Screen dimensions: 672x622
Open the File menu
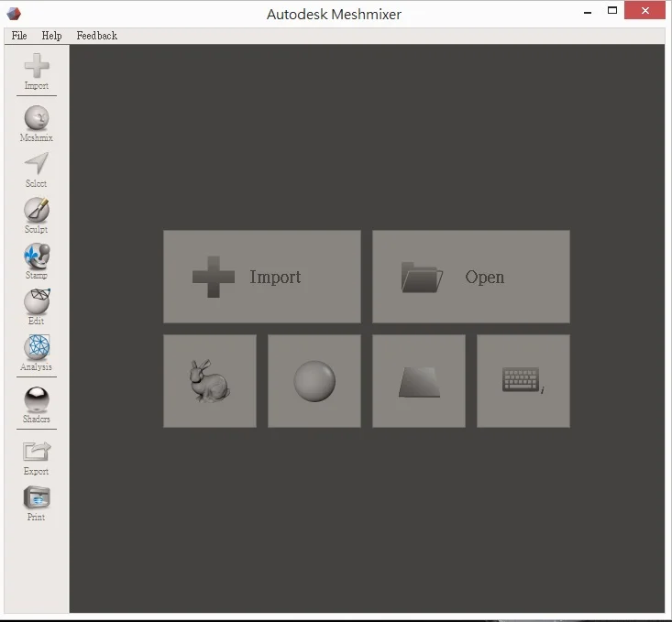pos(19,36)
